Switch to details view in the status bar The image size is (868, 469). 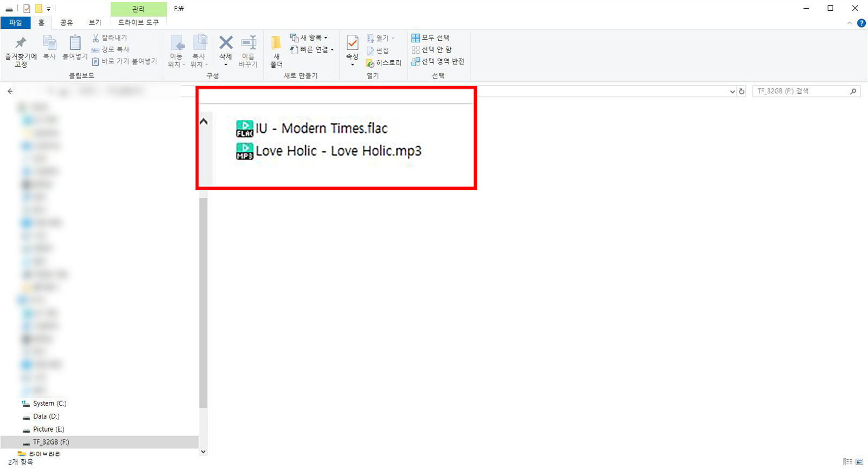848,462
